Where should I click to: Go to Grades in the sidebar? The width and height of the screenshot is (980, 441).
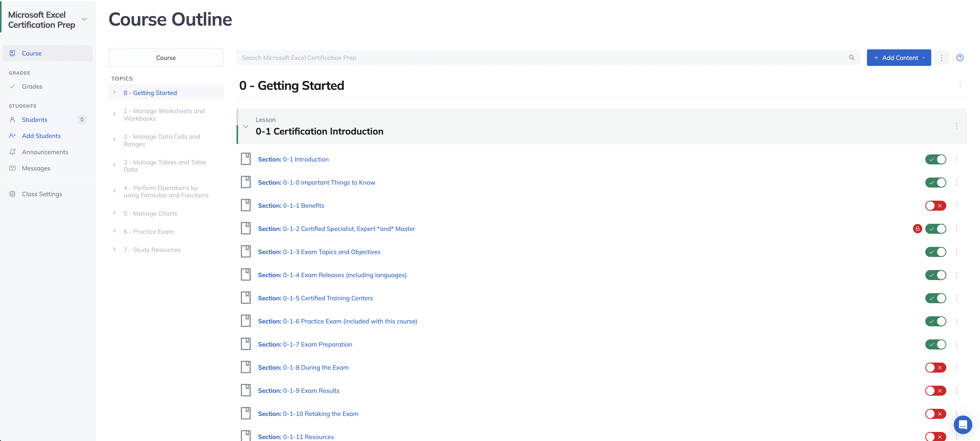click(32, 87)
